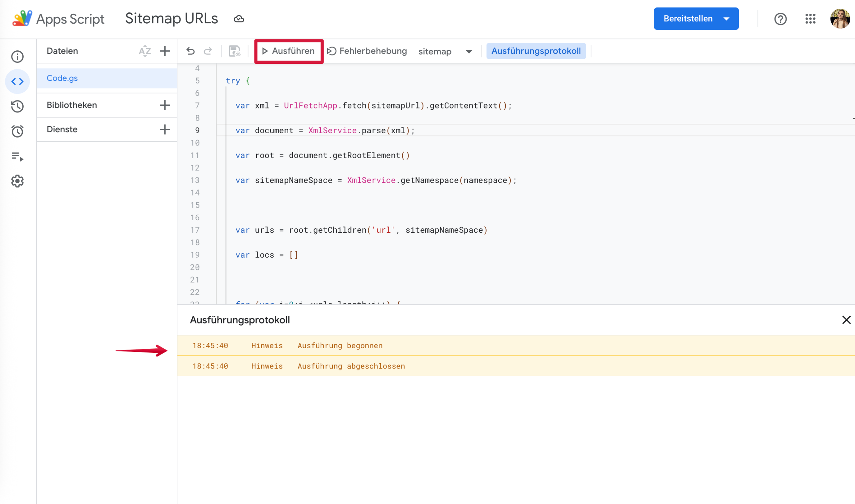Open the Google apps grid icon
The height and width of the screenshot is (504, 855).
[x=811, y=19]
